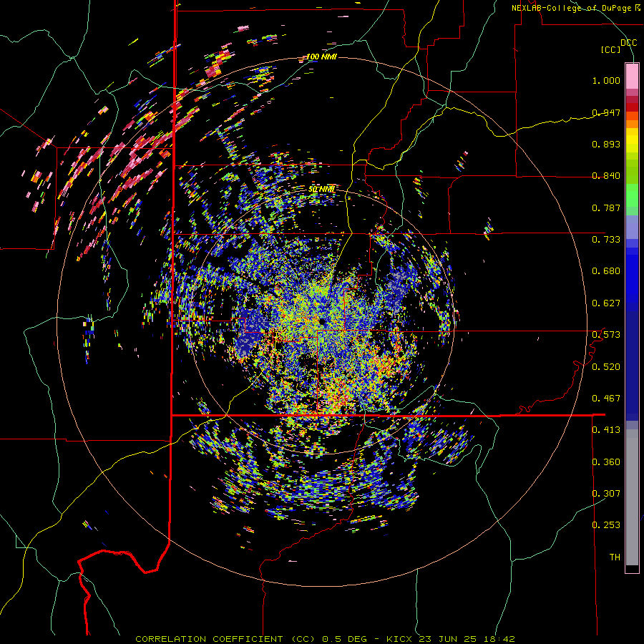Click the 0.253 scale value

click(x=606, y=525)
